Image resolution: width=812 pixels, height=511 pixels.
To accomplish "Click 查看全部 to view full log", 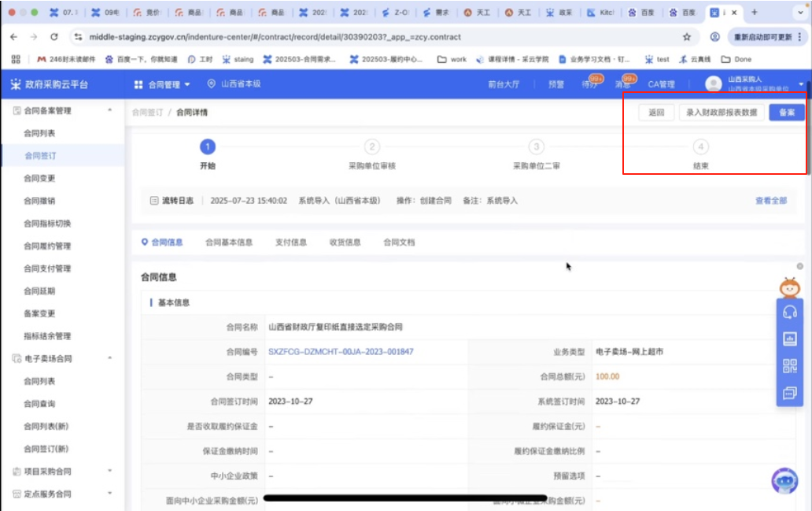I will (770, 201).
